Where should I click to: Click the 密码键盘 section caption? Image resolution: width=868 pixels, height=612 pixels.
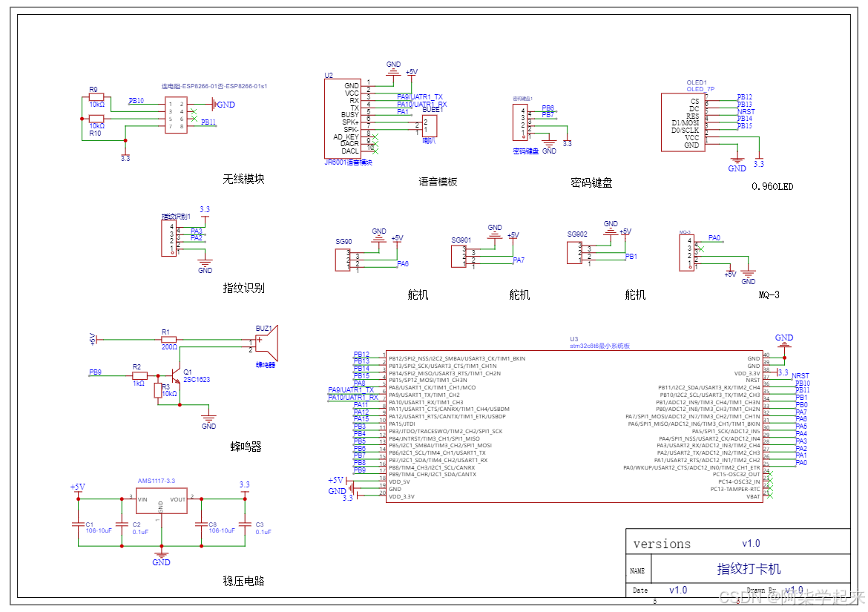click(591, 182)
